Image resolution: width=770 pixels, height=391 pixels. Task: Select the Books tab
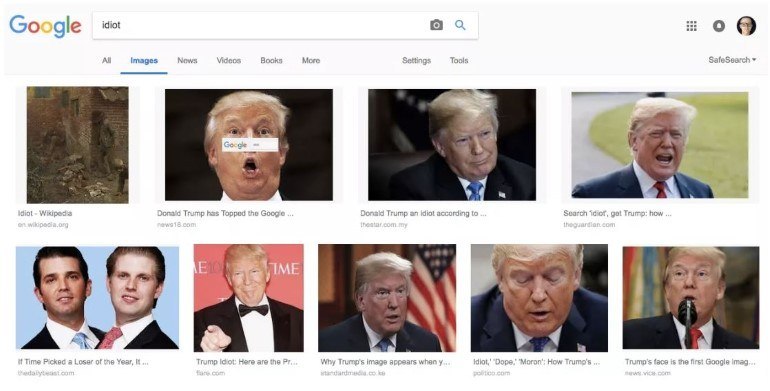[x=272, y=60]
